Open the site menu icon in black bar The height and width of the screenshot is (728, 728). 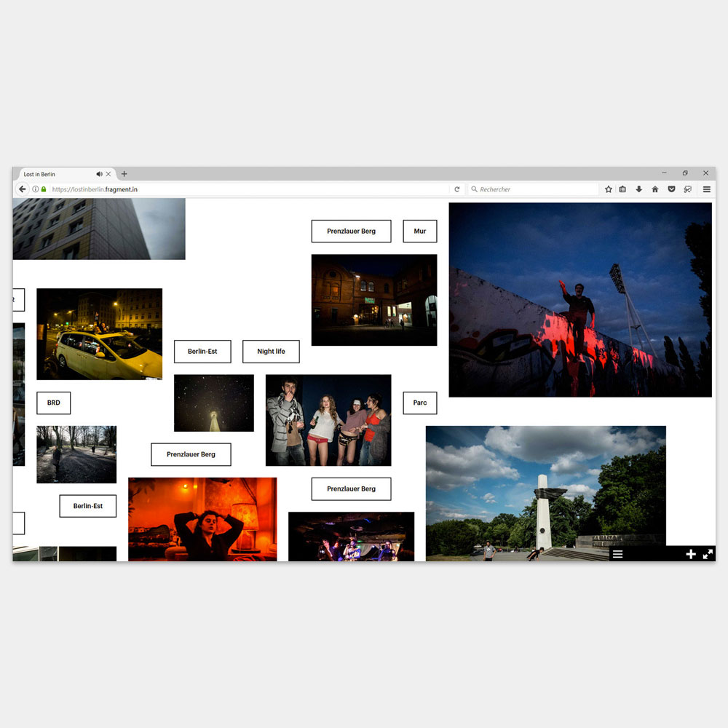(x=617, y=554)
